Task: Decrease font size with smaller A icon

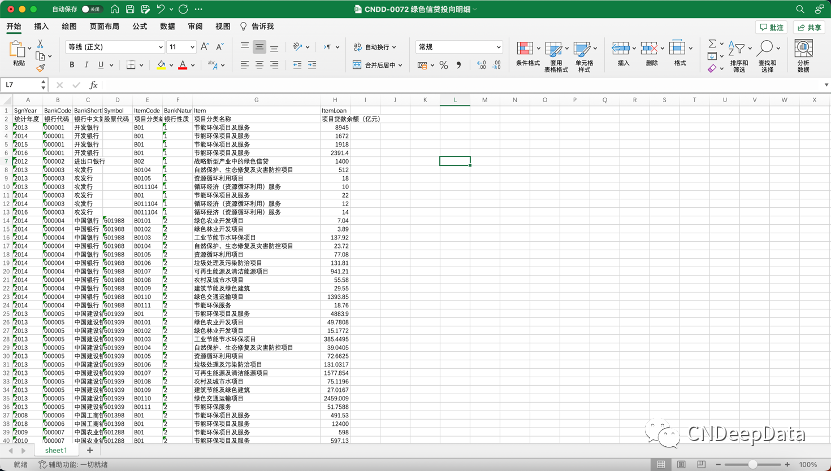Action: click(220, 47)
